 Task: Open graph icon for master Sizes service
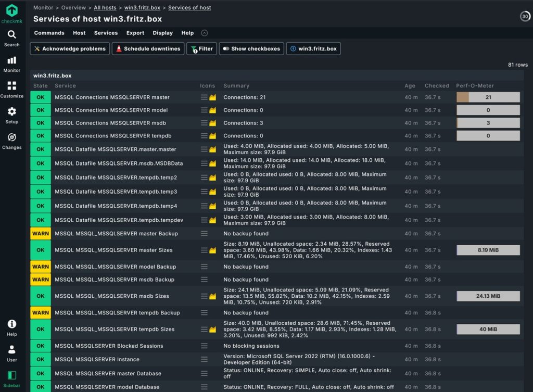pos(213,250)
